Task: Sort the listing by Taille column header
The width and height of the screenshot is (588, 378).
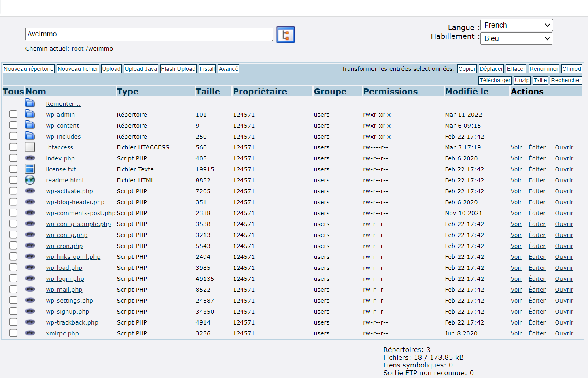Action: point(208,92)
